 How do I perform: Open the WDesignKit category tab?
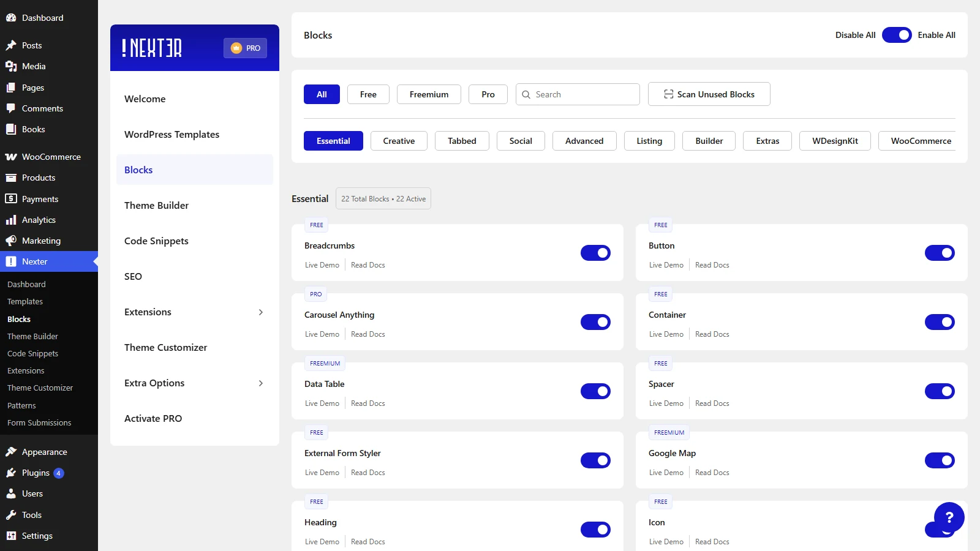pyautogui.click(x=835, y=141)
